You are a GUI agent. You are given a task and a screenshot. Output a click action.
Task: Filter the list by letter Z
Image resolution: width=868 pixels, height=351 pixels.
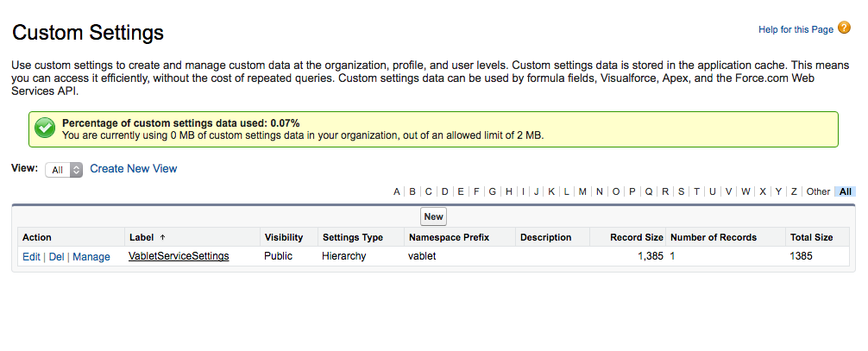point(794,191)
